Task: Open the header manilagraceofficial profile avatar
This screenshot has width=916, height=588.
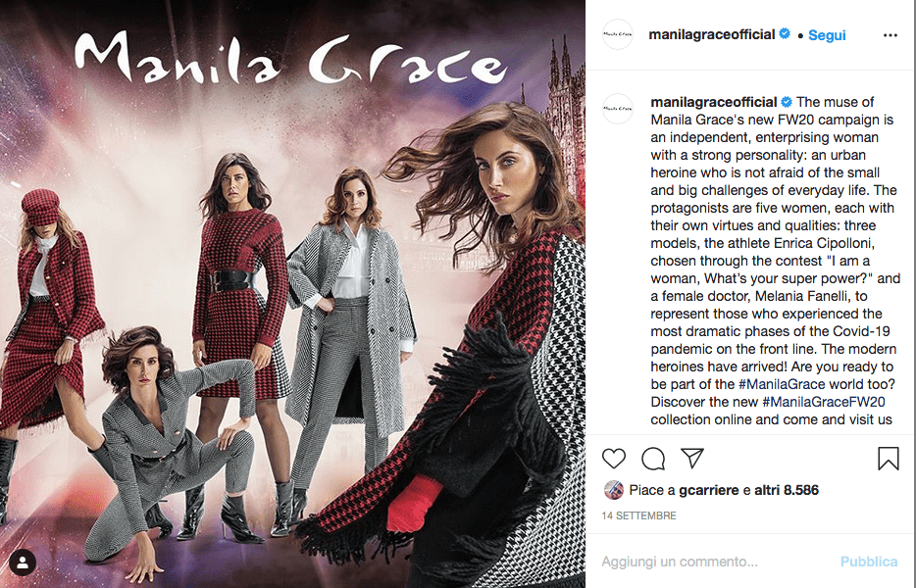Action: [x=618, y=34]
